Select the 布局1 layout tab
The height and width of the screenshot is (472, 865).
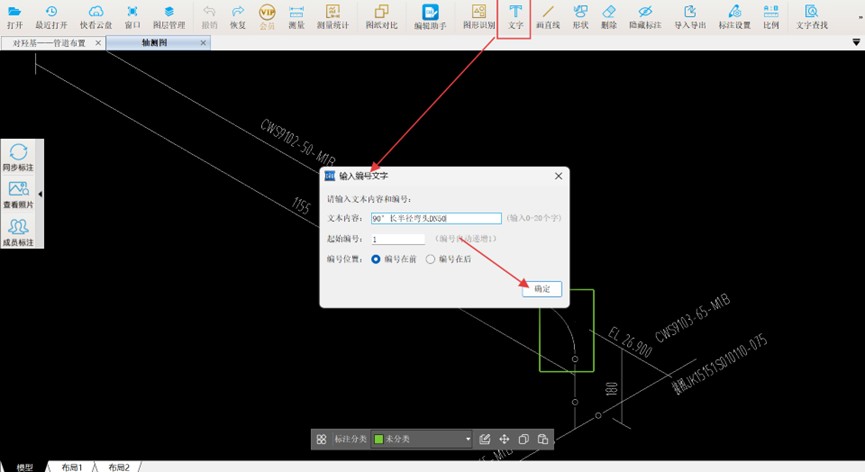tap(72, 467)
